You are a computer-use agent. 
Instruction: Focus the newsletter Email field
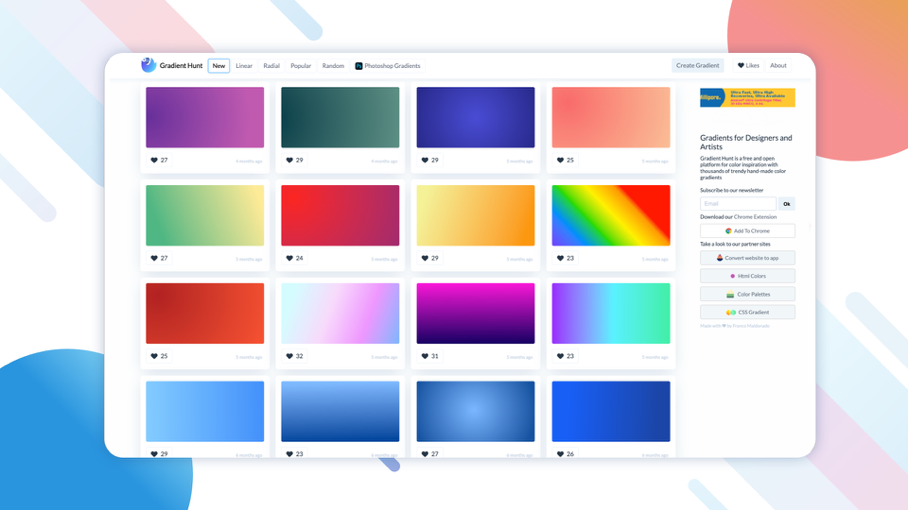point(738,204)
